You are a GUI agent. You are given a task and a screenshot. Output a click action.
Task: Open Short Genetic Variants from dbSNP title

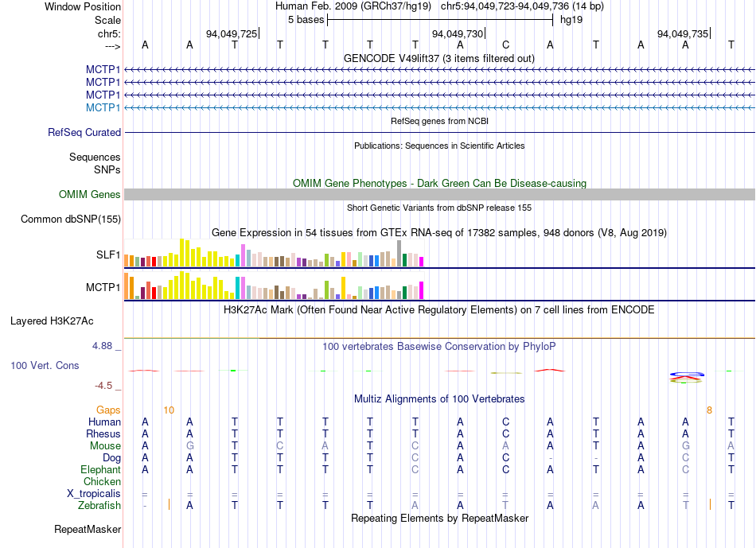(x=439, y=208)
